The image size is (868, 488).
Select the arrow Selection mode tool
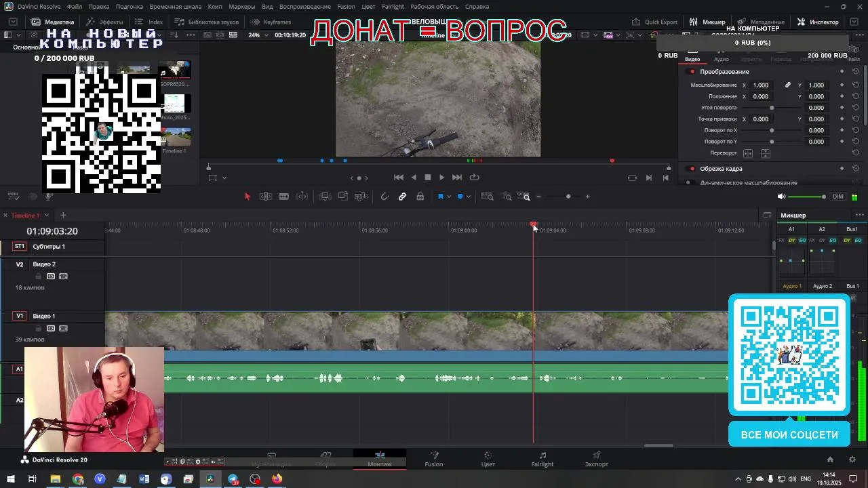click(x=248, y=197)
